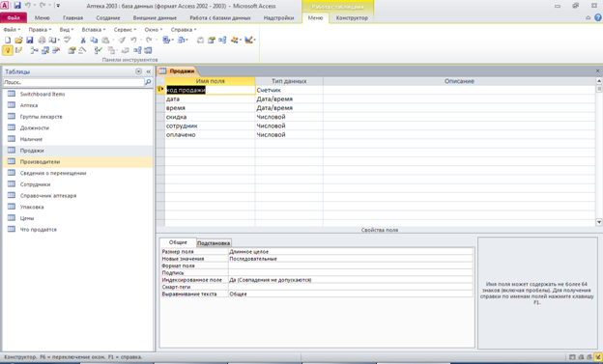Open the Вставка dropdown menu
Viewport: 603px width, 364px height.
(x=94, y=30)
